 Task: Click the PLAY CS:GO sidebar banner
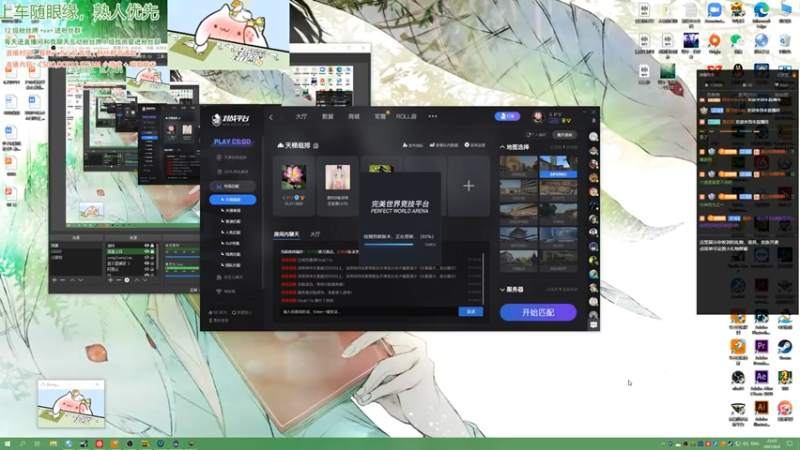pos(232,142)
